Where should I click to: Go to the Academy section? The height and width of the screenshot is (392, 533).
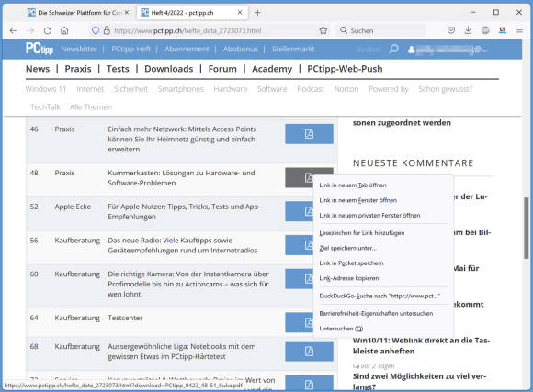(x=272, y=69)
